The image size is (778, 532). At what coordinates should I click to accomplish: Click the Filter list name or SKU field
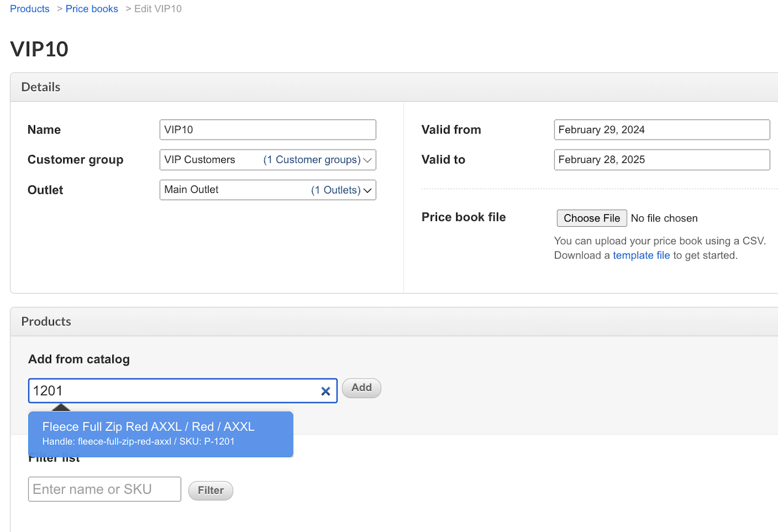104,489
